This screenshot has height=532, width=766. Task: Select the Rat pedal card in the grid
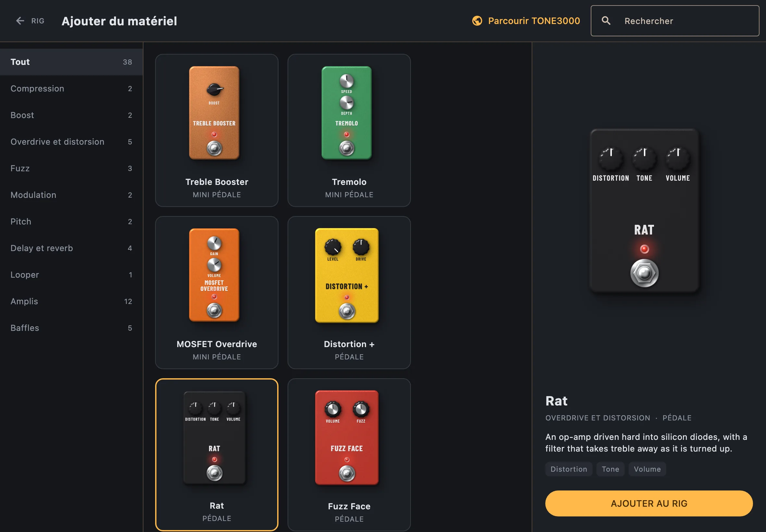click(217, 455)
